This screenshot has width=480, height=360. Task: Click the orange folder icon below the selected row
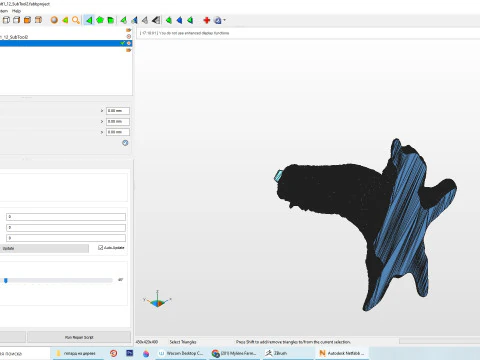129,50
